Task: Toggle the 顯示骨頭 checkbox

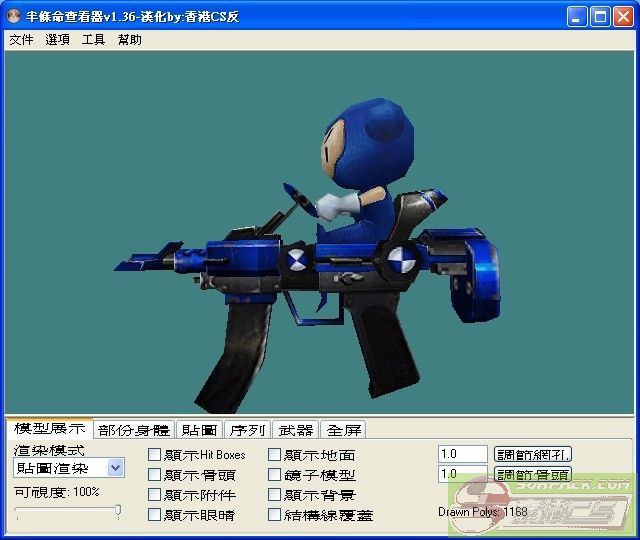Action: click(x=154, y=475)
